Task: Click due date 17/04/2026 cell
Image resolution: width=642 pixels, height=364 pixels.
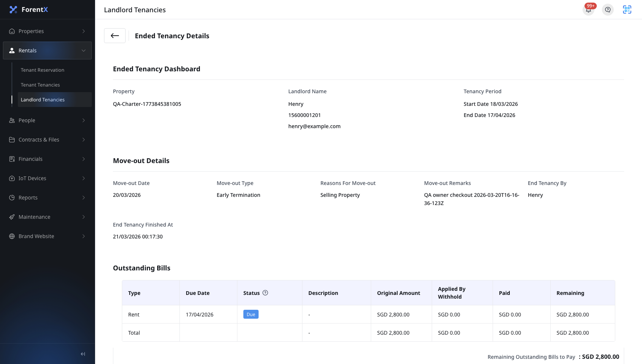Action: pos(208,314)
